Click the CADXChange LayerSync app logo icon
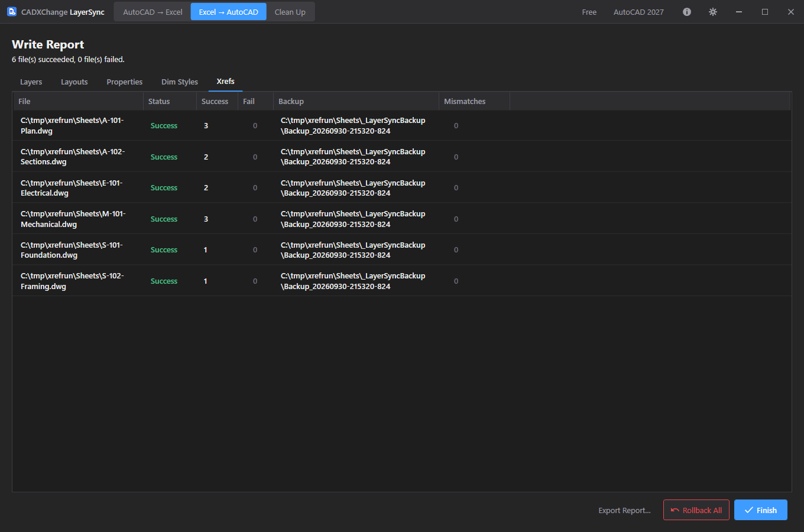The image size is (804, 532). 12,12
